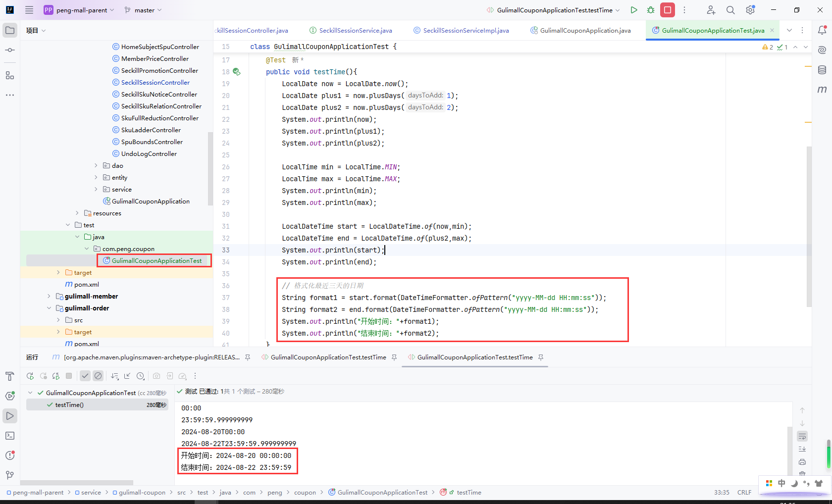The image size is (832, 504).
Task: Start debugging with the bug icon
Action: (x=651, y=10)
